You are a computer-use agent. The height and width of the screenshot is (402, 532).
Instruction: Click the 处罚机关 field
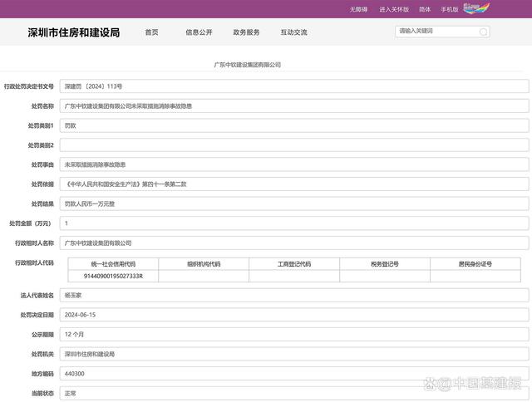(x=294, y=354)
